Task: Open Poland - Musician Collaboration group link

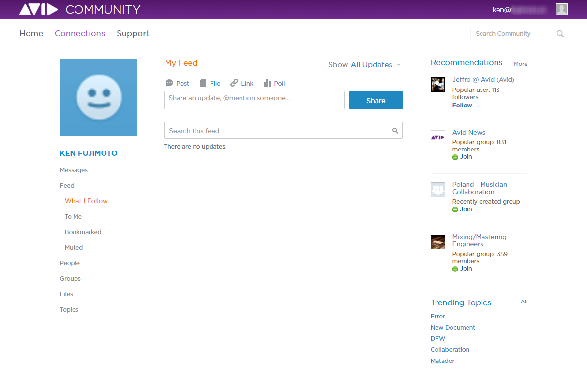Action: tap(480, 188)
